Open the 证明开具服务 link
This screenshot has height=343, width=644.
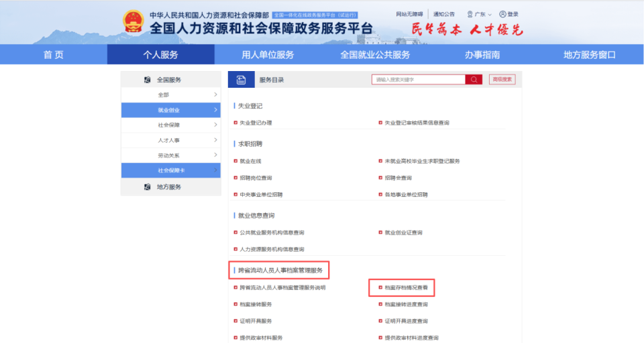pyautogui.click(x=256, y=322)
